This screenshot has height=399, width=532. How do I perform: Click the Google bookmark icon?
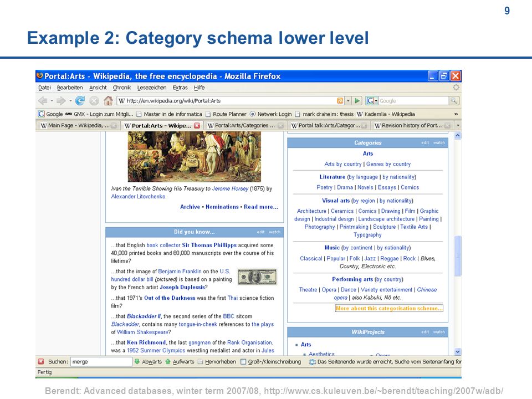[x=41, y=114]
